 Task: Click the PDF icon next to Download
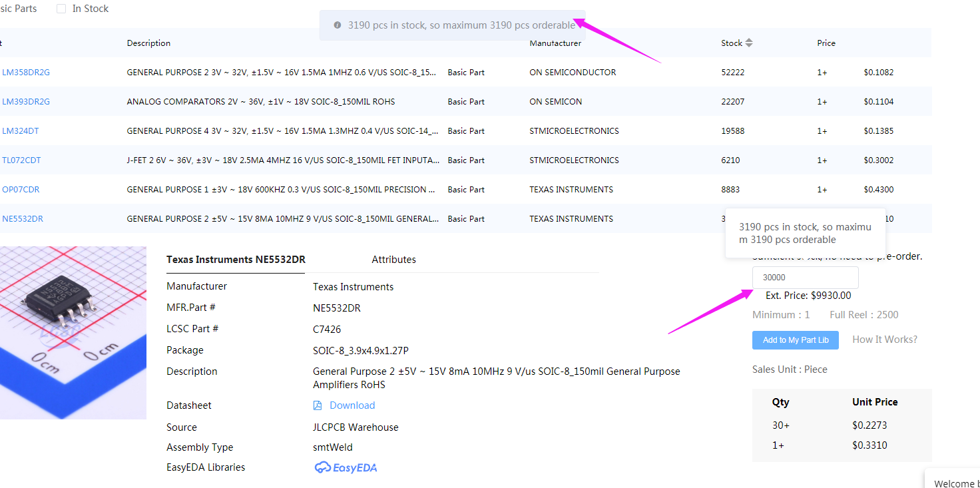click(318, 405)
